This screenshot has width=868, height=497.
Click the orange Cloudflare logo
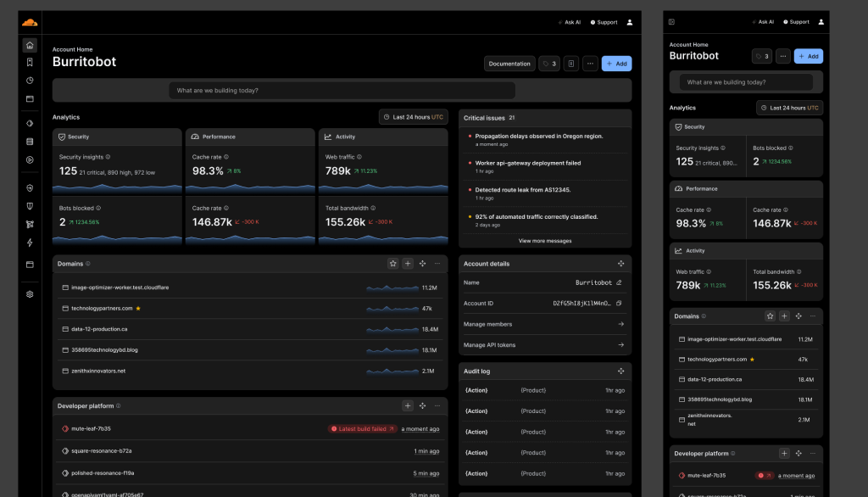pyautogui.click(x=30, y=23)
